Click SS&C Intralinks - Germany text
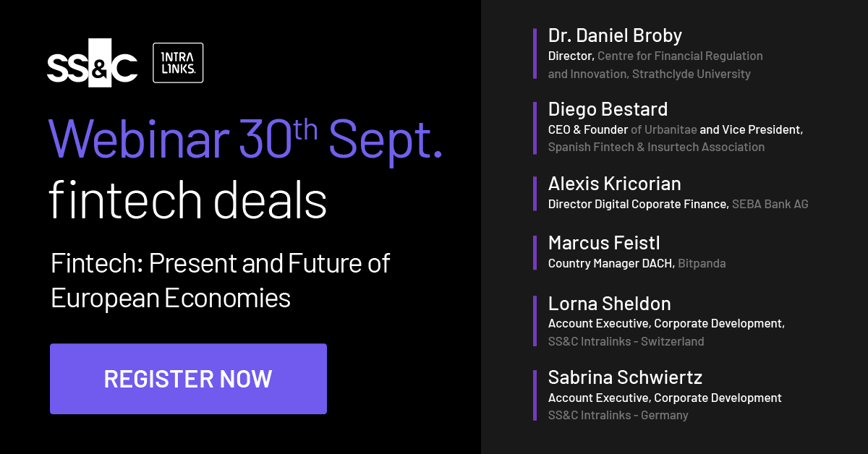The image size is (868, 454). [x=618, y=415]
